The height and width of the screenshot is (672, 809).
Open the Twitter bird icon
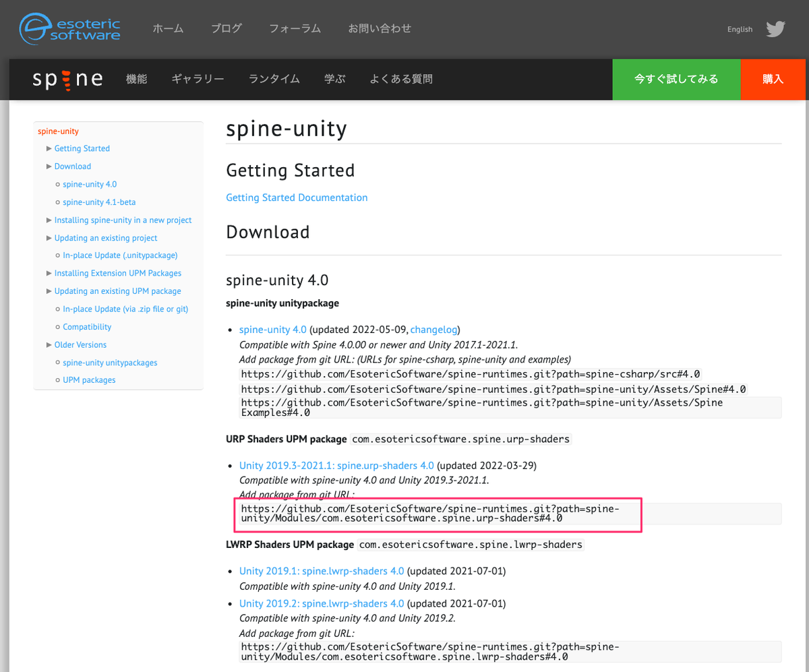click(x=775, y=29)
